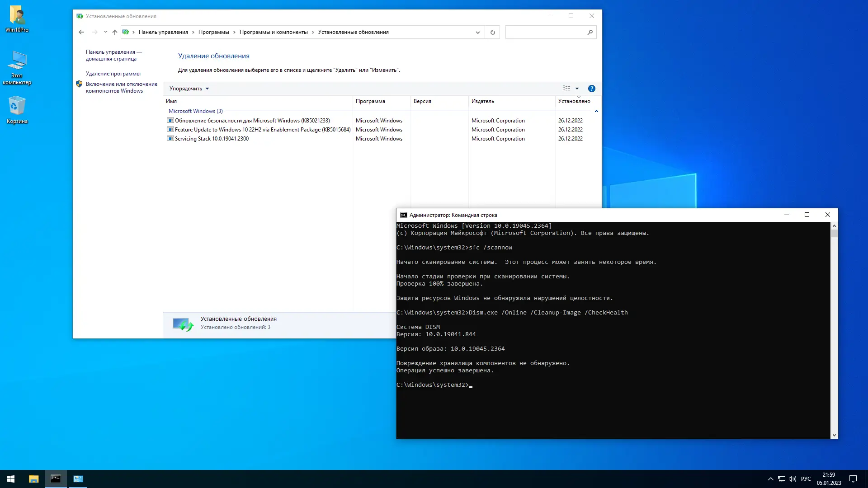This screenshot has width=868, height=488.
Task: Click the Command Prompt scrollbar down arrow
Action: [x=834, y=435]
